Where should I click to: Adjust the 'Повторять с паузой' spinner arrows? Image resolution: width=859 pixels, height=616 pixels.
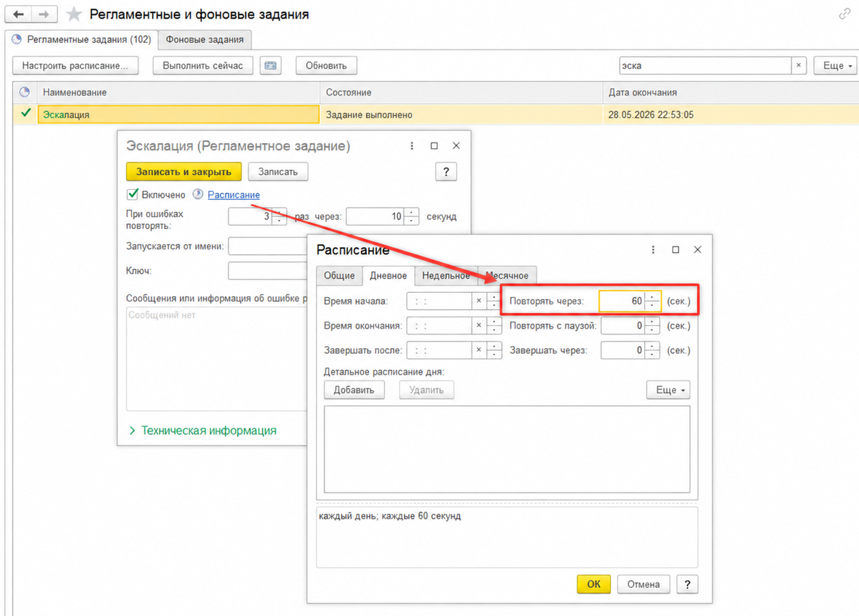point(652,325)
